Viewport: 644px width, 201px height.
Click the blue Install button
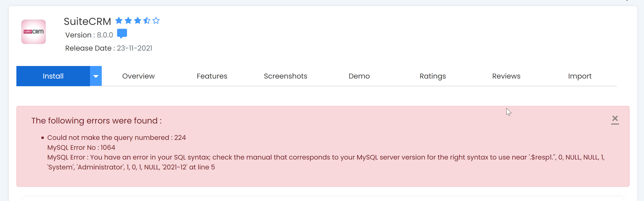pyautogui.click(x=53, y=76)
